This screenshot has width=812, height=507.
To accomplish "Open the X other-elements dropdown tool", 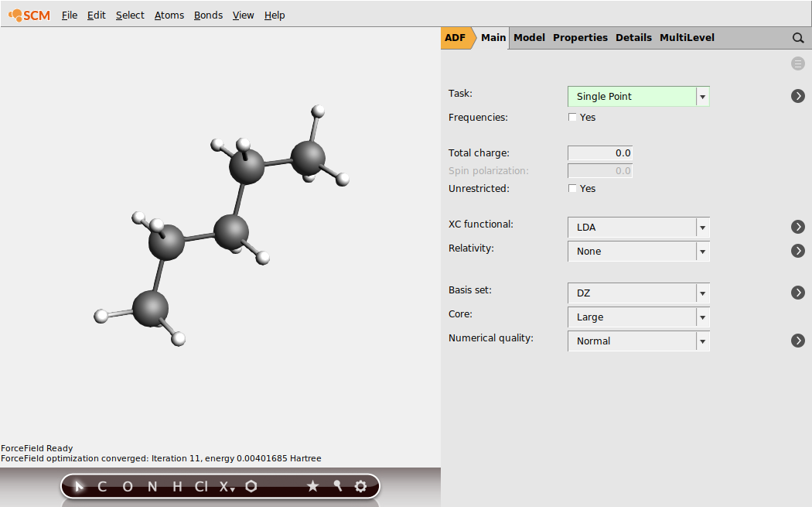I will (227, 486).
